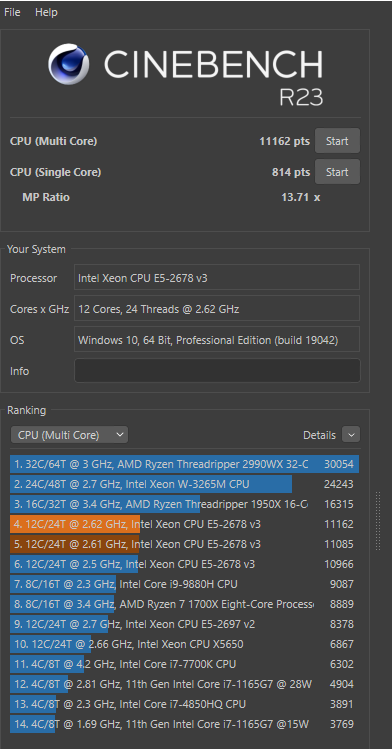
Task: Select the Xeon E5-2697 v2 ranking row
Action: [185, 624]
